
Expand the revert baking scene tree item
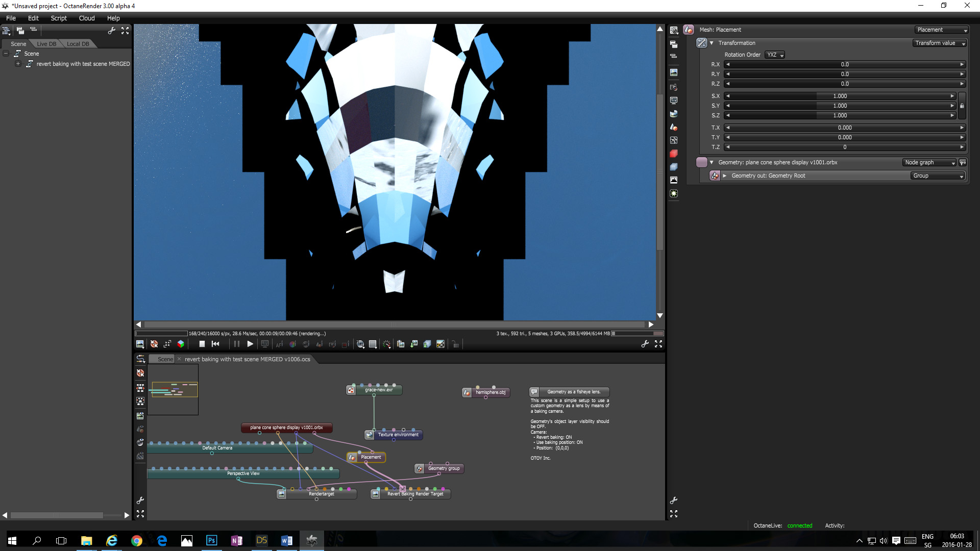[x=18, y=64]
